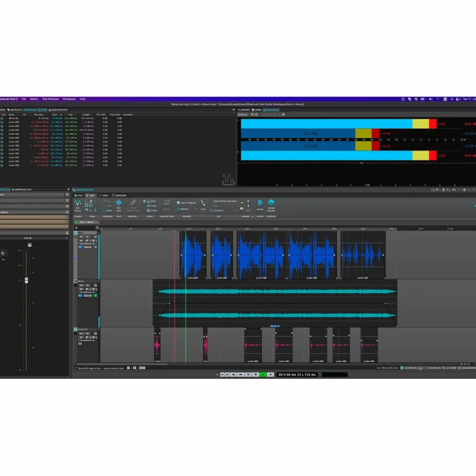Open the Help menu

click(x=82, y=99)
